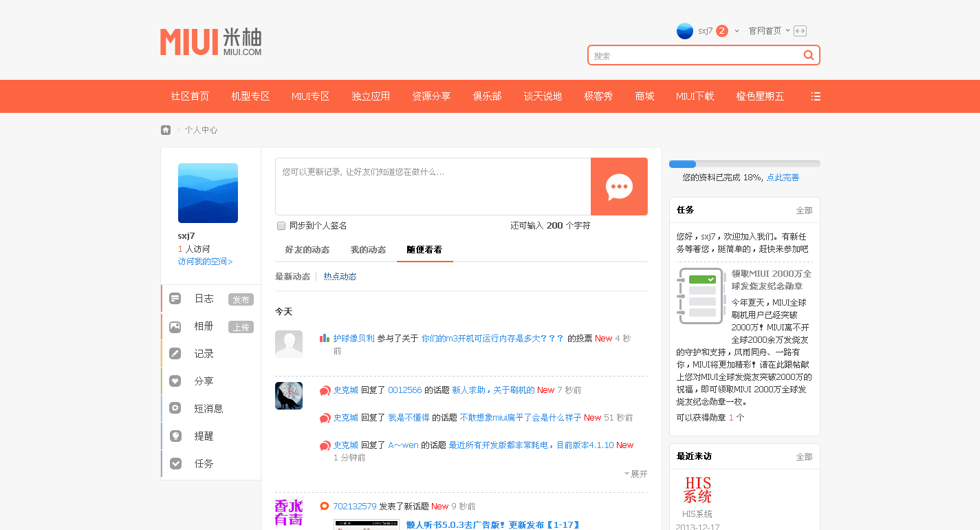Open 商城 menu item

pyautogui.click(x=644, y=96)
